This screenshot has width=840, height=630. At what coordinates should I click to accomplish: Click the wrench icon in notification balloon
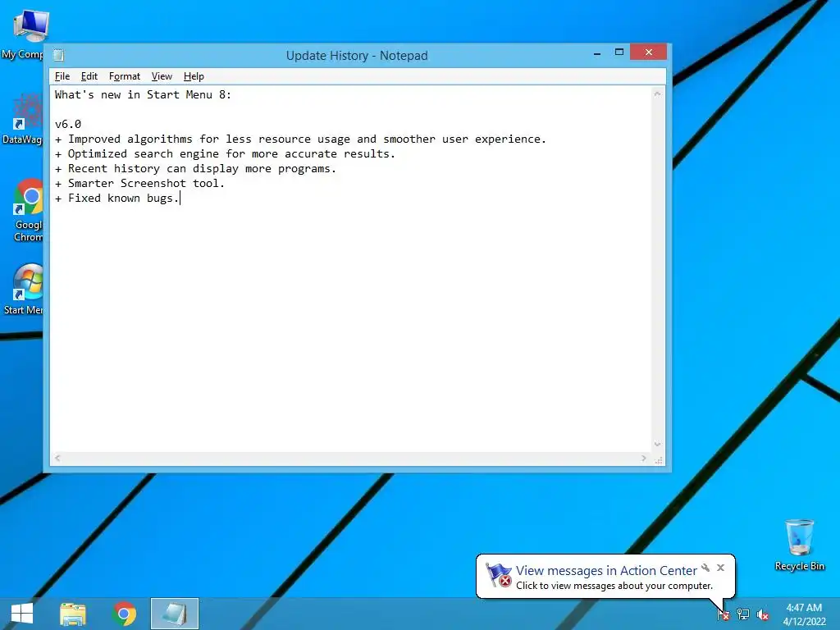[705, 568]
